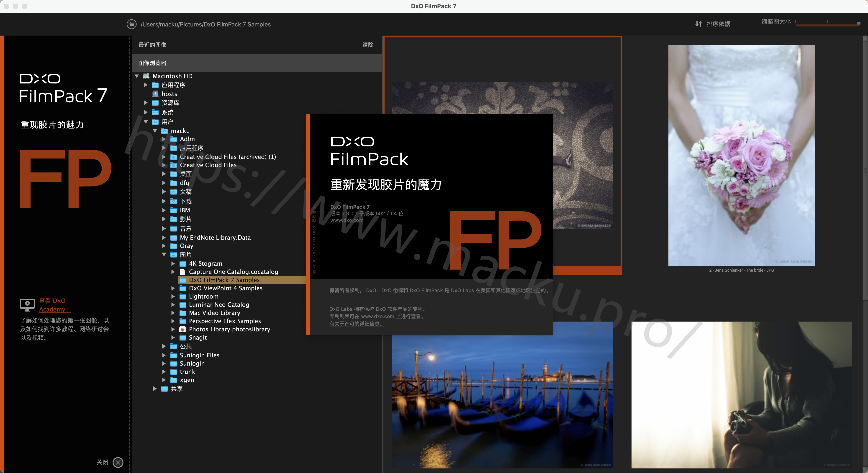
Task: Click the 文稿 folder icon
Action: pos(174,192)
